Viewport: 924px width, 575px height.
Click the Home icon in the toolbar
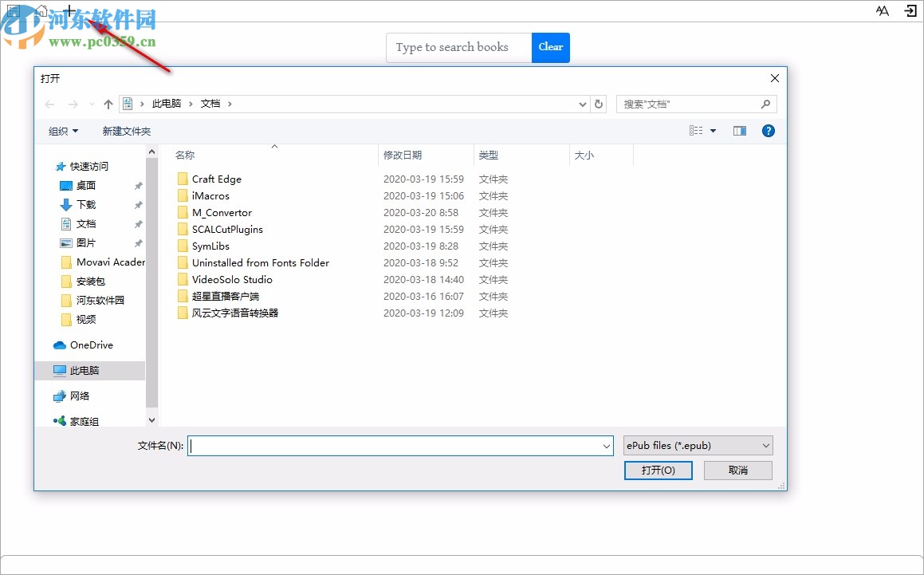[x=41, y=11]
